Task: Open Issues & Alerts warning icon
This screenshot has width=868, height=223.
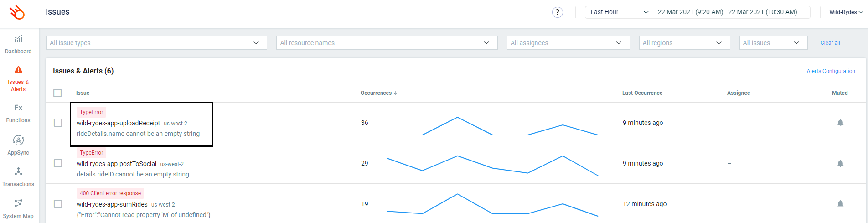Action: (x=18, y=69)
